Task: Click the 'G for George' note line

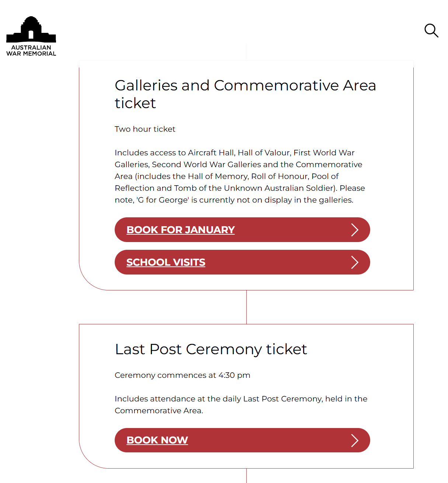Action: pyautogui.click(x=234, y=200)
